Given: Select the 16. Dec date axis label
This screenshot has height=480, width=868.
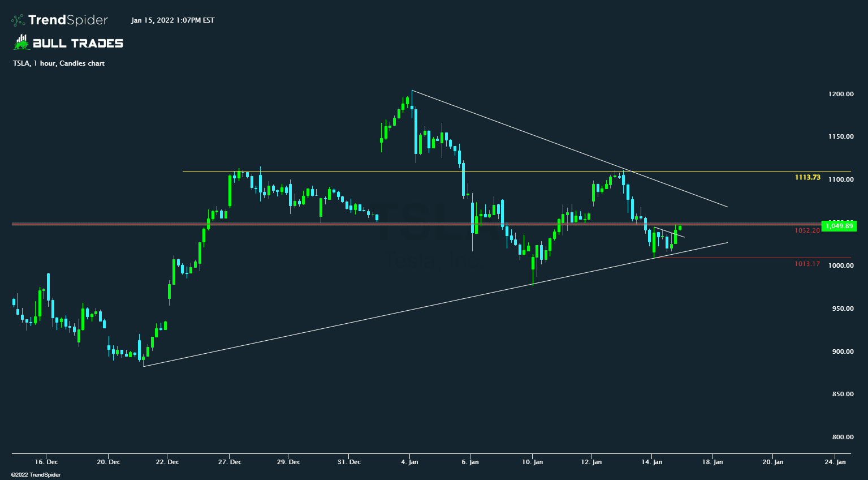Looking at the screenshot, I should 48,462.
